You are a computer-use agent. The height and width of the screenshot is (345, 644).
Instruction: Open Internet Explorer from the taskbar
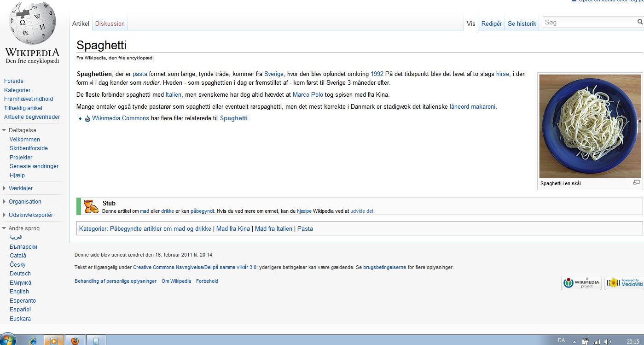tap(33, 340)
